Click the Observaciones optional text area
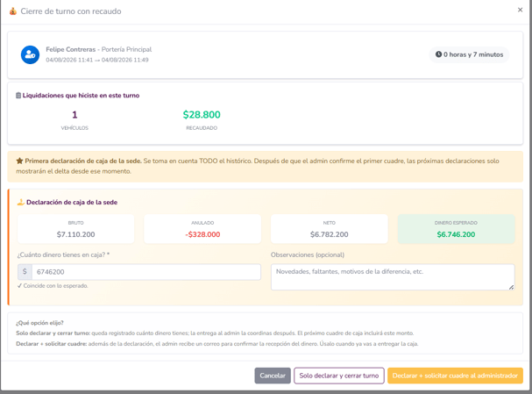The height and width of the screenshot is (394, 532). tap(393, 277)
